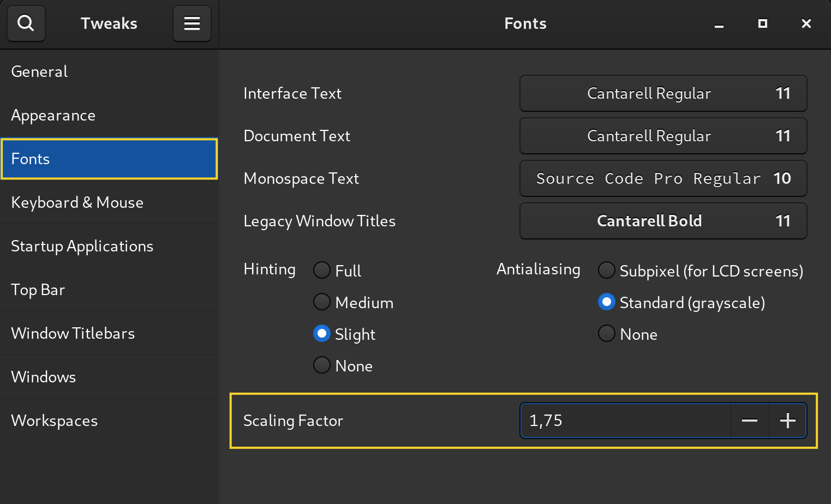The width and height of the screenshot is (831, 504).
Task: Open the hamburger menu button
Action: (x=192, y=23)
